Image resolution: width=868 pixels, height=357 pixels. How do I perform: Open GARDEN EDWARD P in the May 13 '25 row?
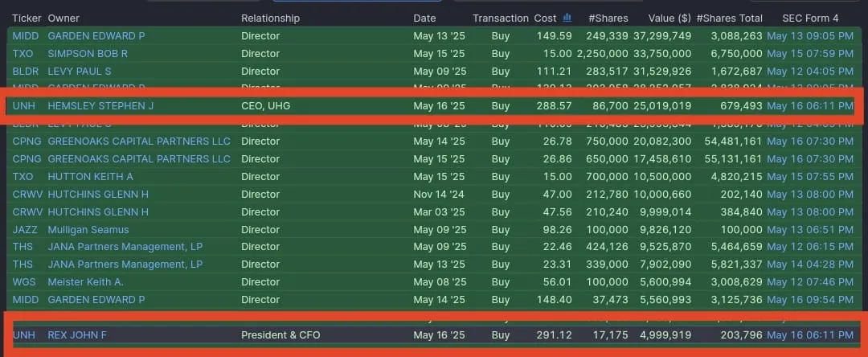[96, 36]
